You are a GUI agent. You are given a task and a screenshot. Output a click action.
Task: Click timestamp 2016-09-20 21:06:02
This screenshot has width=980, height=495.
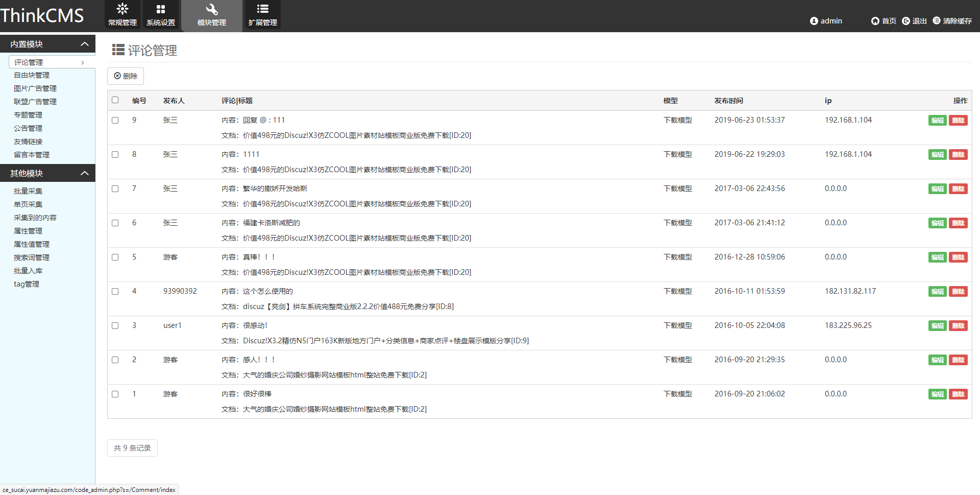click(750, 394)
